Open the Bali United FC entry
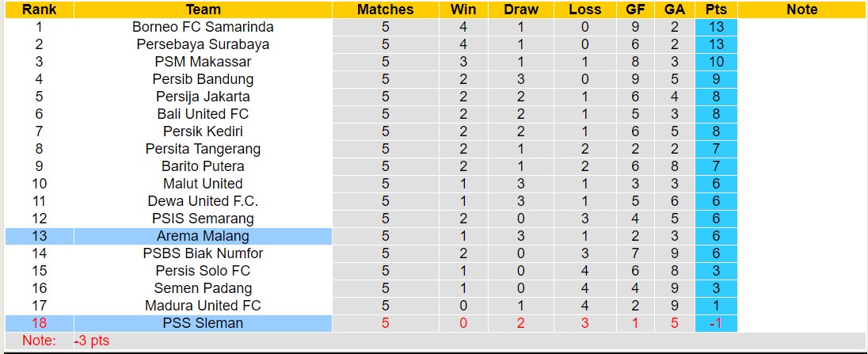 203,114
